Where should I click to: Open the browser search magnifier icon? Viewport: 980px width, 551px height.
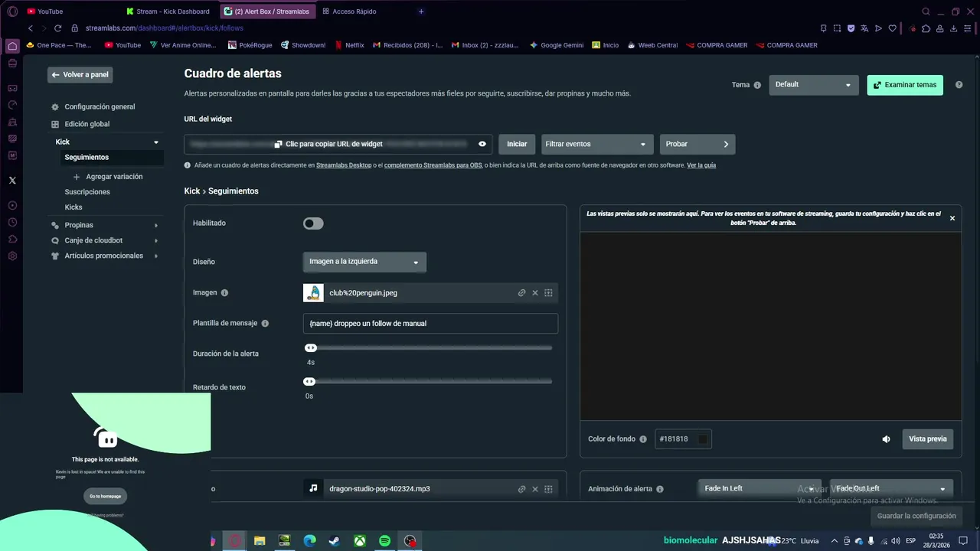tap(926, 11)
